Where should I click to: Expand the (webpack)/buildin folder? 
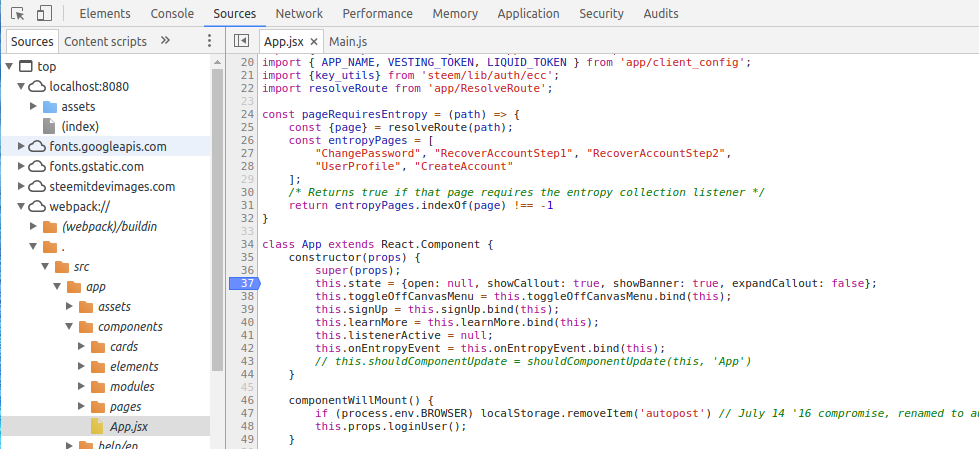[x=34, y=226]
